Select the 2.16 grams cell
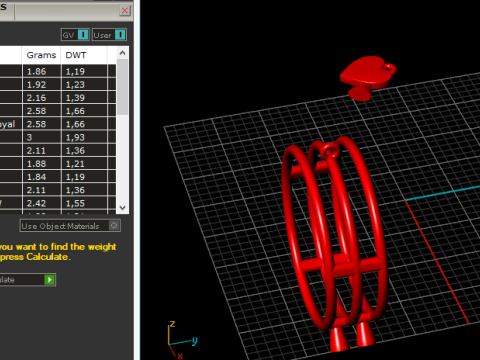This screenshot has height=360, width=480. (x=42, y=98)
